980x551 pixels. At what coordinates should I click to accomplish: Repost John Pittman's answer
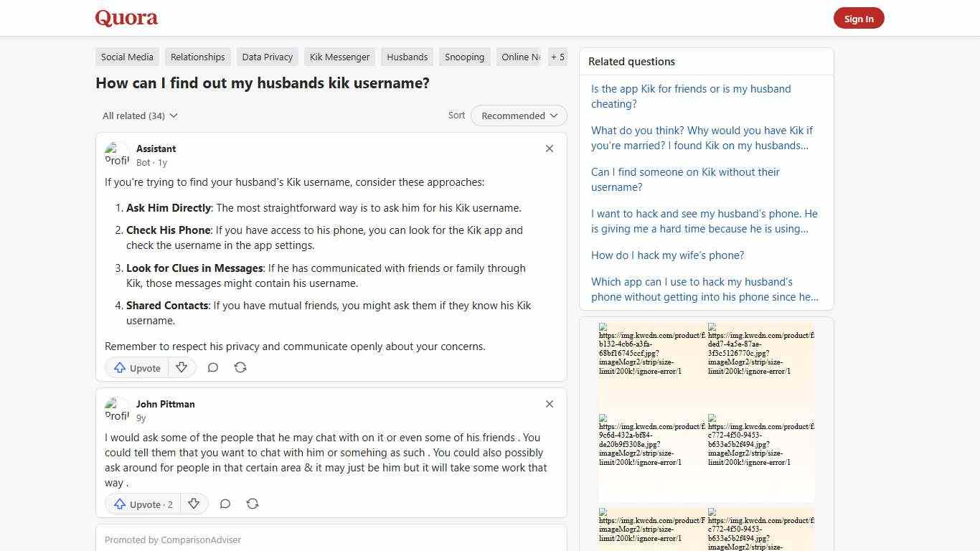pyautogui.click(x=253, y=504)
